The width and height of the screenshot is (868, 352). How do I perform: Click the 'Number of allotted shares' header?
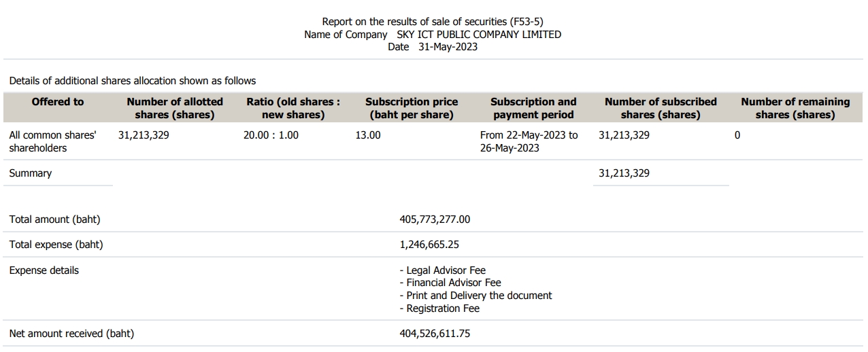click(175, 108)
